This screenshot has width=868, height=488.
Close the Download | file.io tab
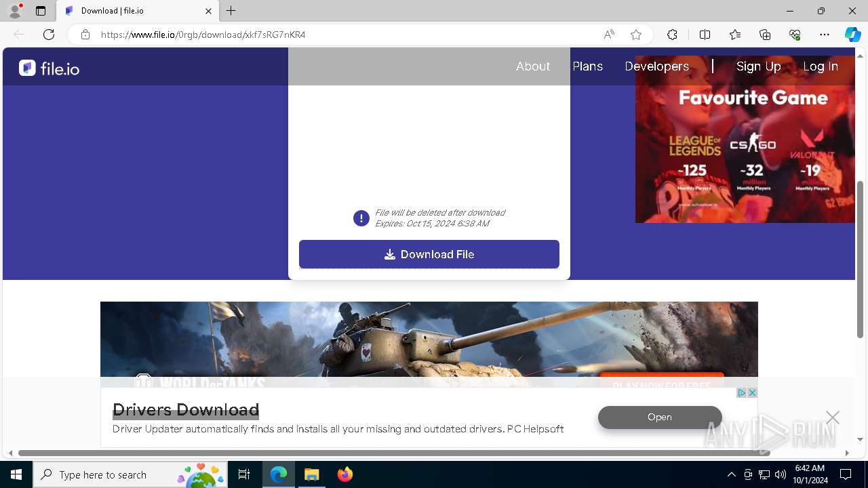tap(208, 11)
